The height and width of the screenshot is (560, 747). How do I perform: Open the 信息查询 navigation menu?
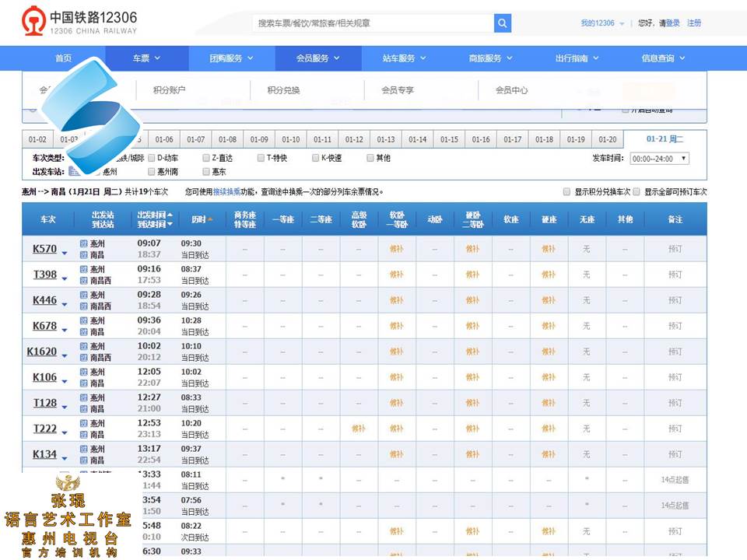[x=663, y=58]
